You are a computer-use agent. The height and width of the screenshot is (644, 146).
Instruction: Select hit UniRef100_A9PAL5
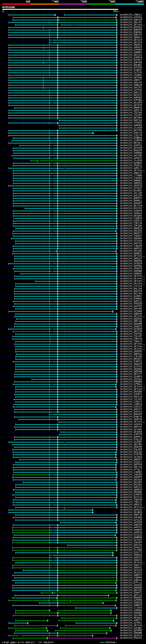point(131,47)
